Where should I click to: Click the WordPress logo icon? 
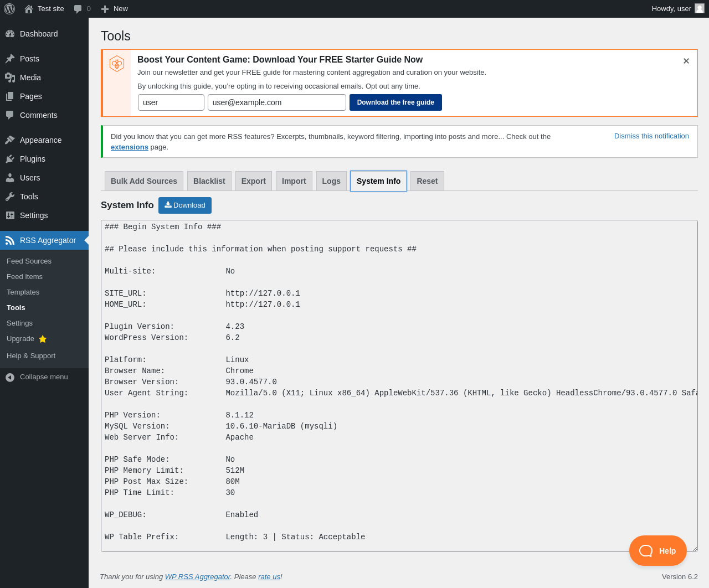coord(9,9)
